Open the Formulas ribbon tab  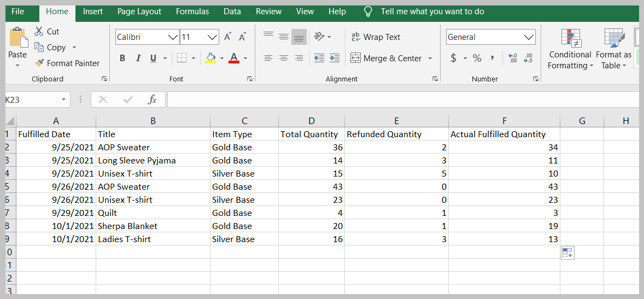tap(192, 11)
